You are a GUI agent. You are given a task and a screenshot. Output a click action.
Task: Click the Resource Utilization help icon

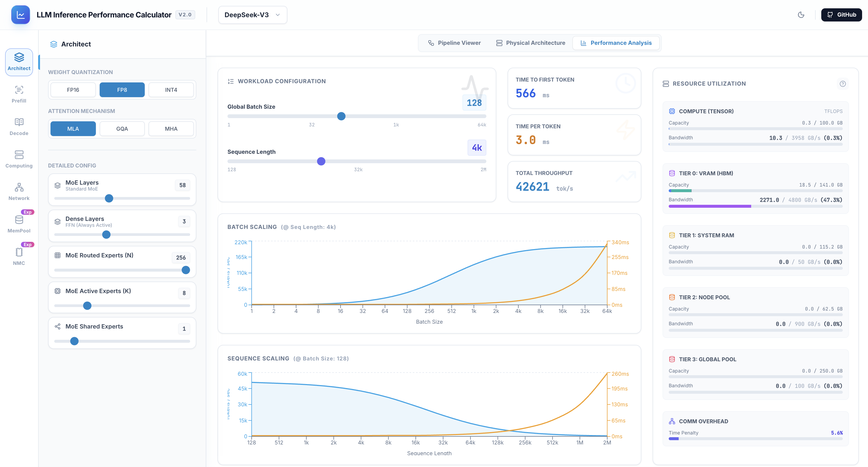[842, 84]
